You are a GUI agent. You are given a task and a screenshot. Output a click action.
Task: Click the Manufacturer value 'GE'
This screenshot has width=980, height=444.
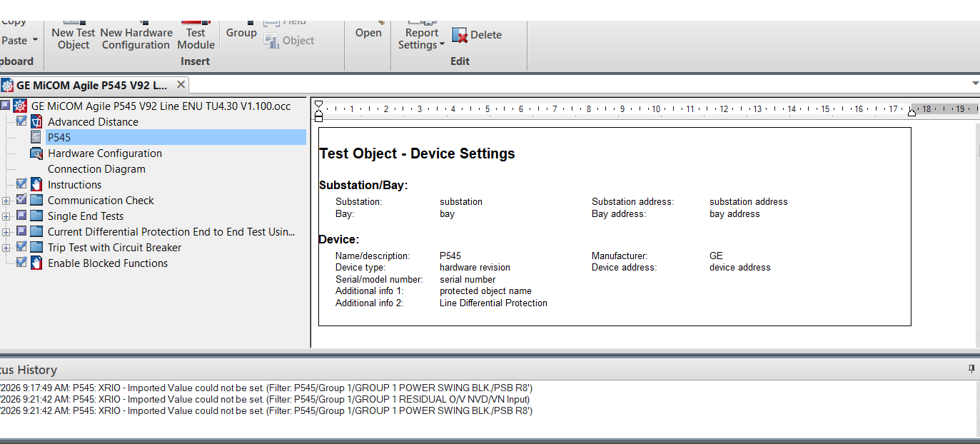[x=716, y=256]
